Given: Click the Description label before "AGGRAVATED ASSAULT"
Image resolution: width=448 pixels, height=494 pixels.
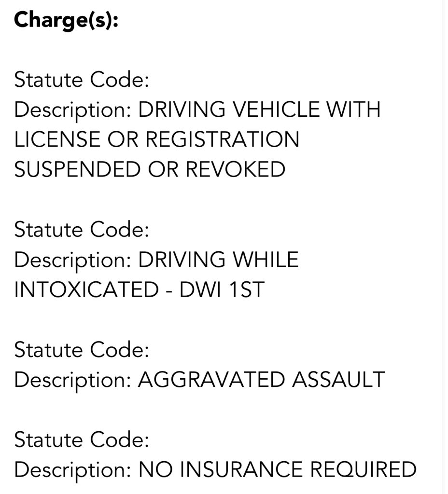Looking at the screenshot, I should 72,380.
